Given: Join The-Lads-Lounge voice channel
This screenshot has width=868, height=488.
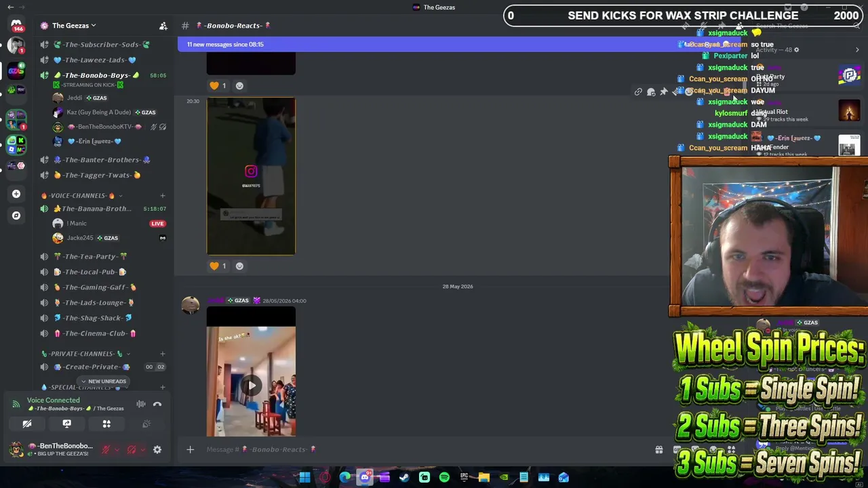Looking at the screenshot, I should pyautogui.click(x=102, y=303).
